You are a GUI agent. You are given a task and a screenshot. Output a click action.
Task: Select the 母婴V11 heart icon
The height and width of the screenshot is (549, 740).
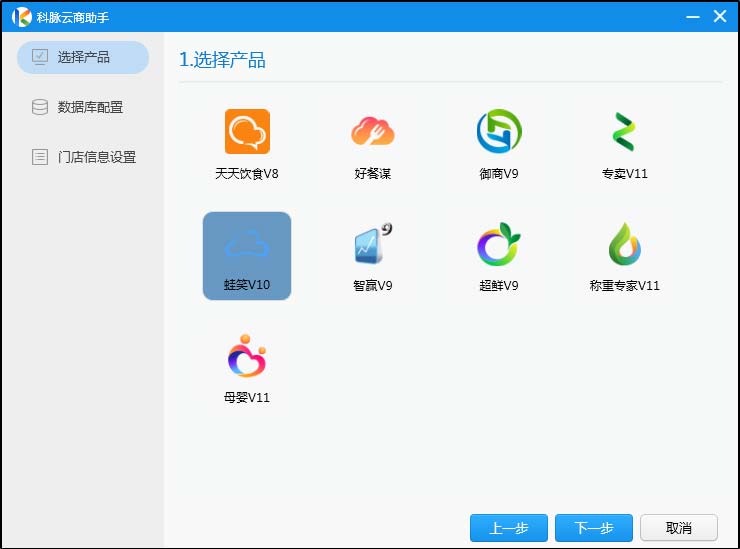point(247,356)
